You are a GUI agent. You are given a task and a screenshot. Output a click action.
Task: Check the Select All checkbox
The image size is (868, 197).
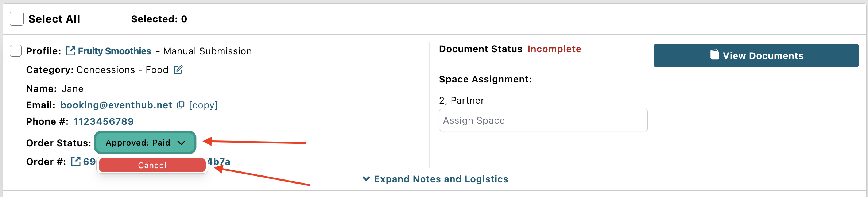[17, 19]
